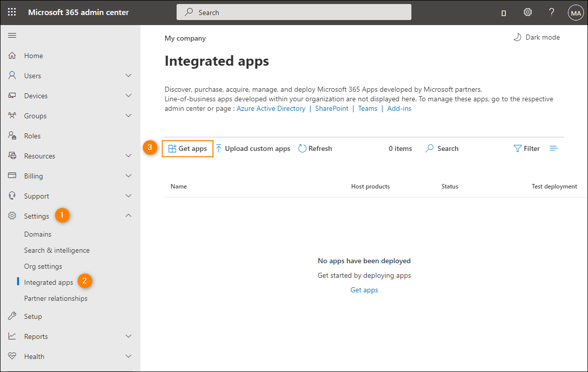The image size is (588, 372).
Task: Expand the Groups chevron
Action: click(128, 115)
